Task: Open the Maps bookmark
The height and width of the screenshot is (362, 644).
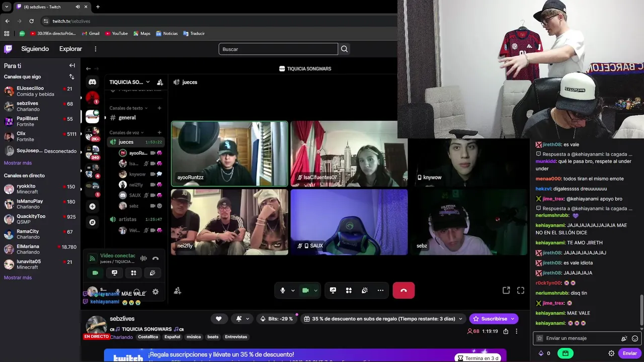Action: click(x=142, y=34)
